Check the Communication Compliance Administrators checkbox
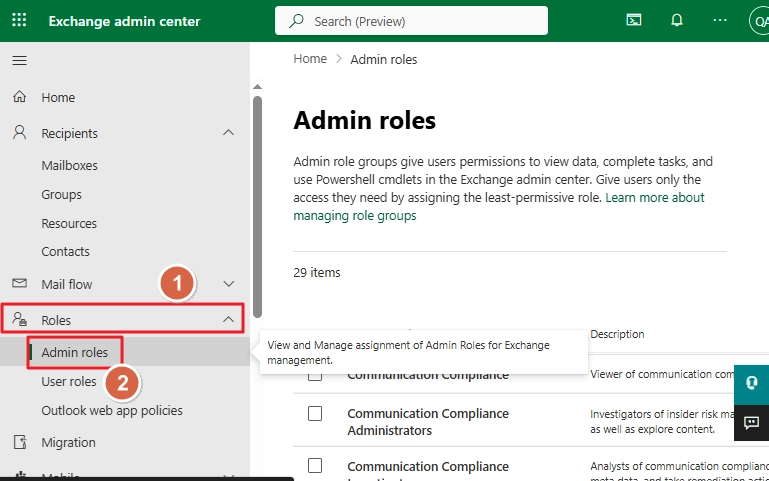 tap(315, 413)
